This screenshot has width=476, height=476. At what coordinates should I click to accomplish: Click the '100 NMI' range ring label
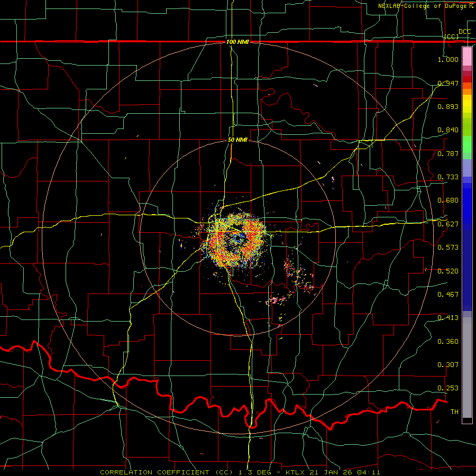[x=237, y=42]
